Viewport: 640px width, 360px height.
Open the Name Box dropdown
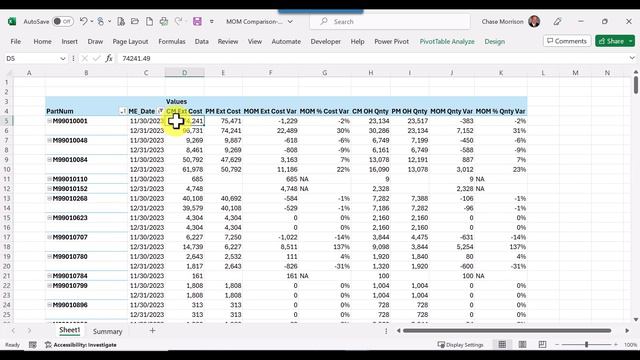pyautogui.click(x=63, y=58)
